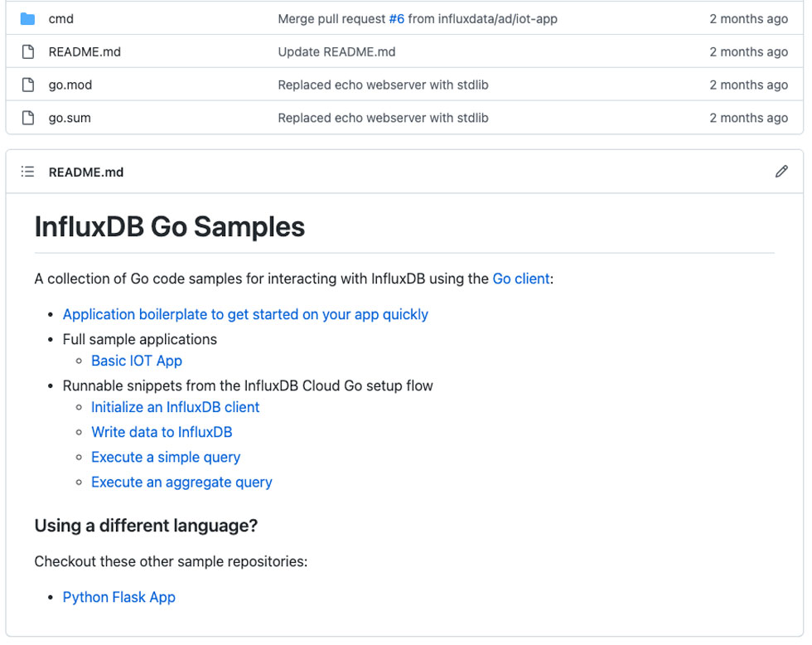Click the README.md file icon
Screen dimensions: 812x645
point(28,51)
